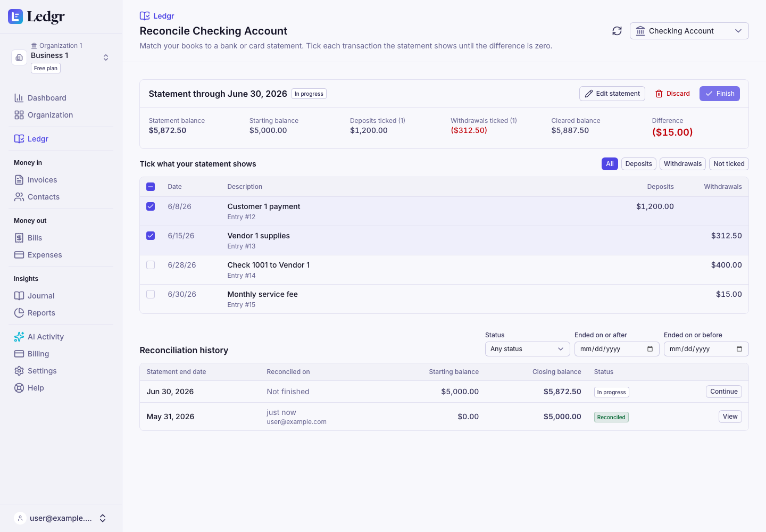
Task: Click the Organization grid icon
Action: [19, 115]
